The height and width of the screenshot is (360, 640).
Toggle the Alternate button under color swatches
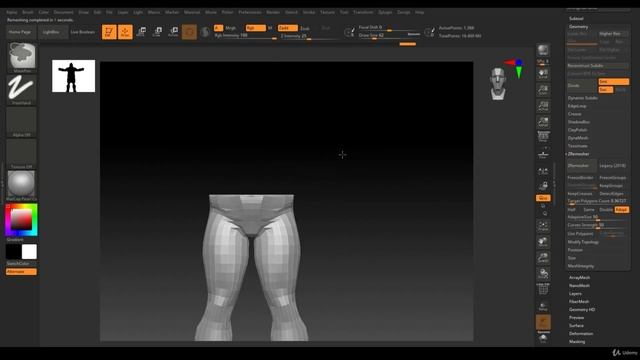click(x=21, y=272)
